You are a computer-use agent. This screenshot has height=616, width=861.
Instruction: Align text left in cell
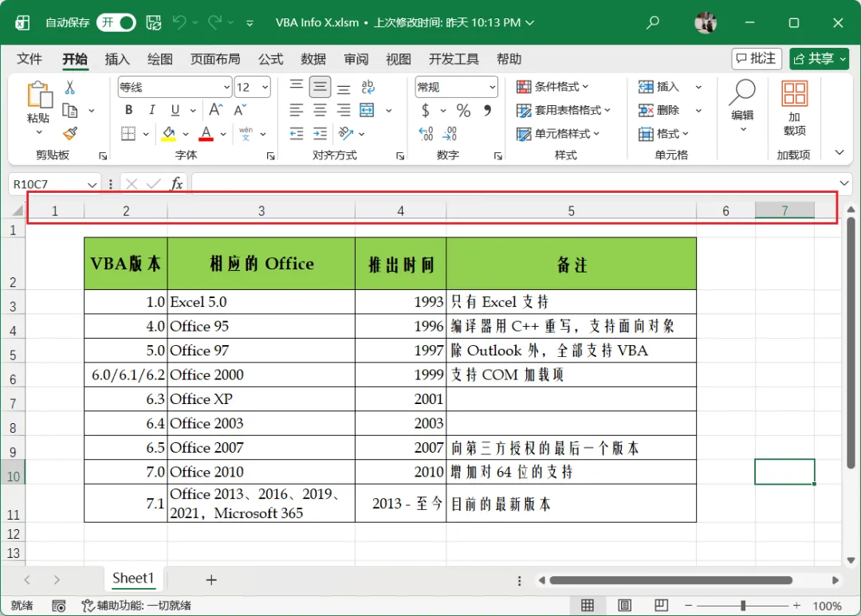pyautogui.click(x=297, y=110)
